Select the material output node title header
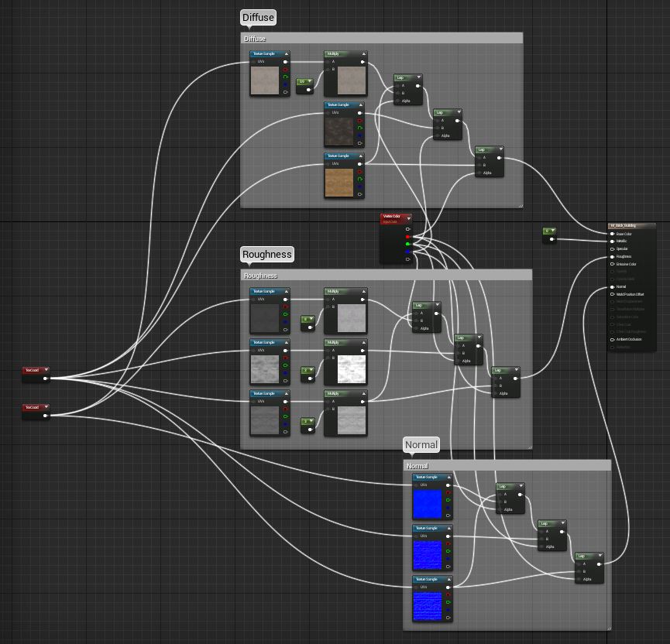Viewport: 670px width, 644px height. [631, 225]
